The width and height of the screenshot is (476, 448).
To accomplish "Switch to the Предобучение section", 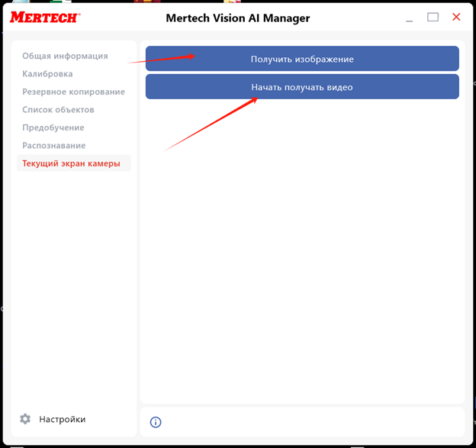I will pyautogui.click(x=53, y=127).
